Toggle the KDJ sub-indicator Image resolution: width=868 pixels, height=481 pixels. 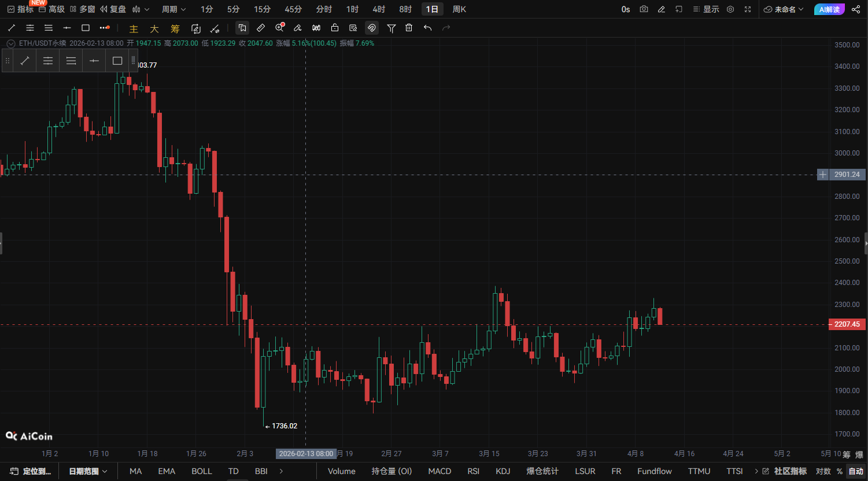[x=503, y=471]
